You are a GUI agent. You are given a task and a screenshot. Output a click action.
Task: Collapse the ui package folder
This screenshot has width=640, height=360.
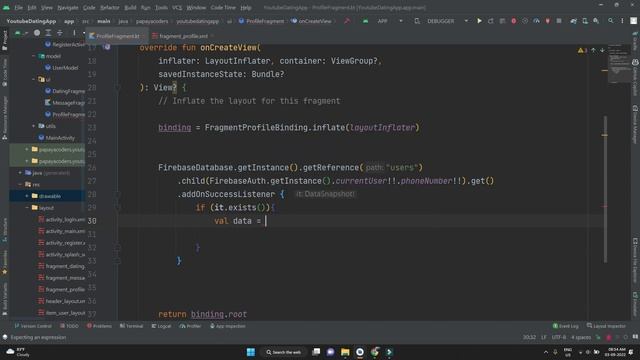tap(34, 79)
